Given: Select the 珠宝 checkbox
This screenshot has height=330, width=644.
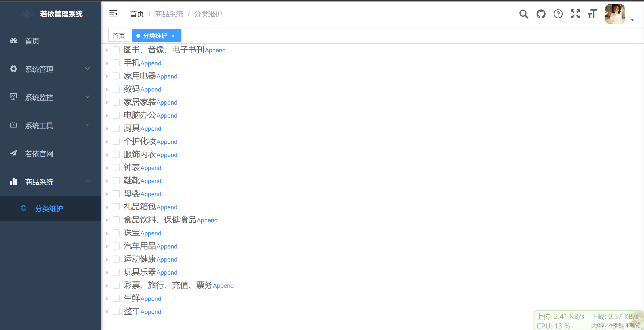Looking at the screenshot, I should pyautogui.click(x=116, y=233).
